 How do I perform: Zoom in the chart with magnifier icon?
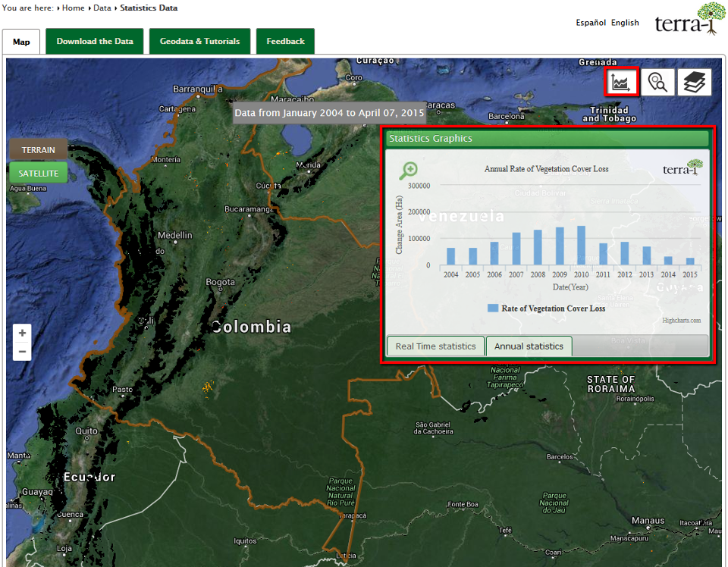(x=409, y=171)
